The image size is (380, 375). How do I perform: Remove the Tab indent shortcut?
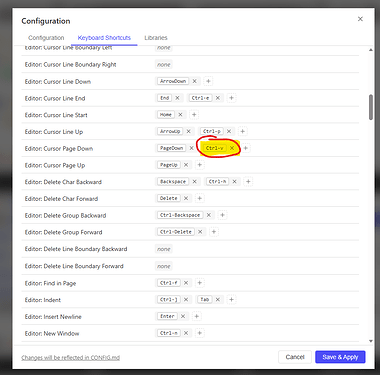click(x=218, y=299)
